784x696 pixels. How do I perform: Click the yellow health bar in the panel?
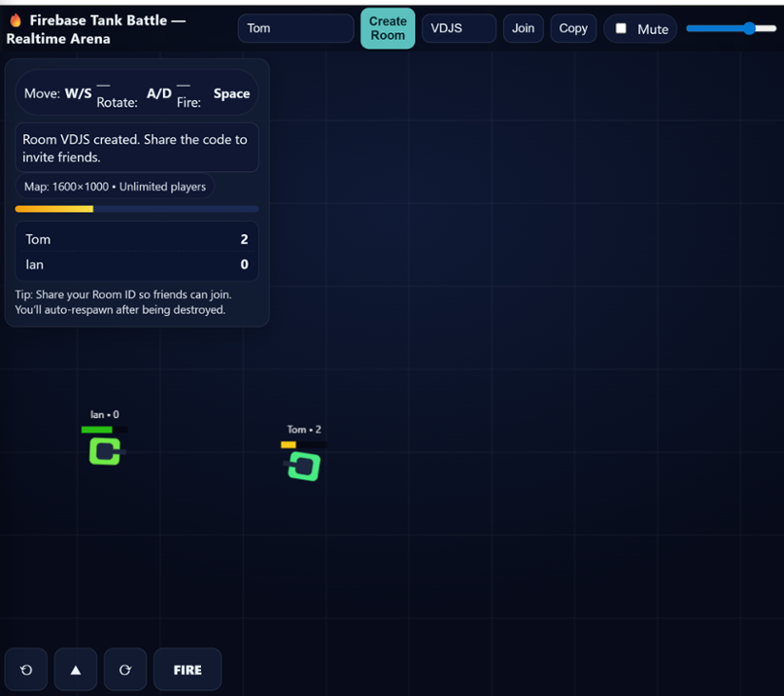[x=54, y=209]
